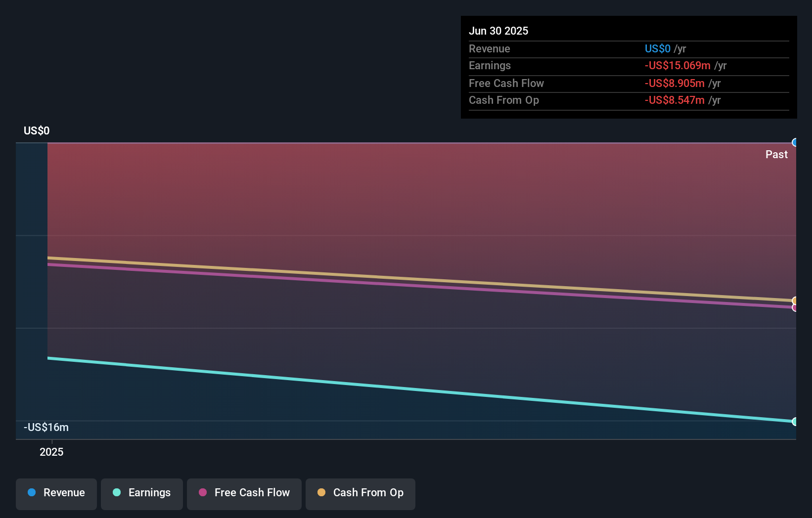Click the Past label on the chart
The width and height of the screenshot is (812, 518).
pyautogui.click(x=776, y=154)
